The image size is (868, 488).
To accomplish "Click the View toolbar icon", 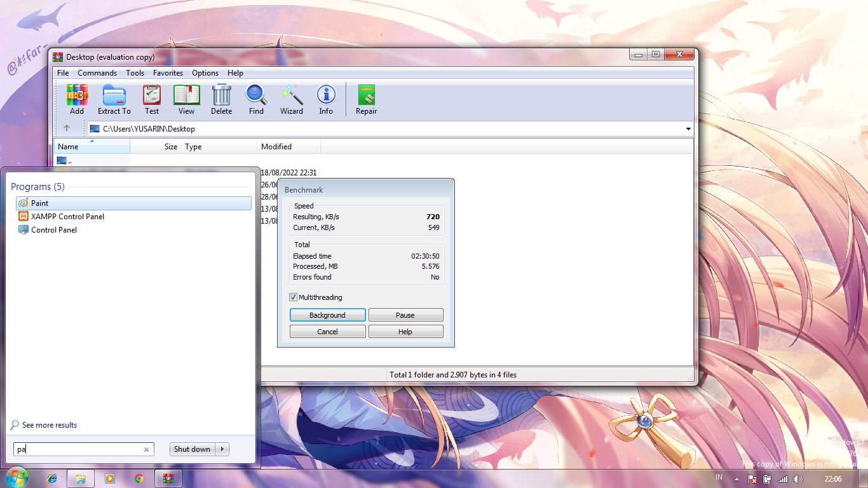I will (186, 100).
